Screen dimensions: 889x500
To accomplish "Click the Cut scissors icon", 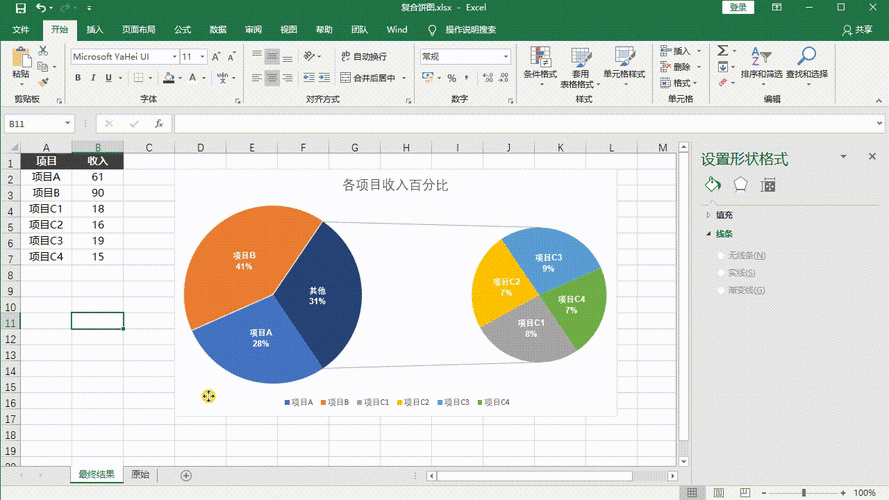I will [43, 51].
